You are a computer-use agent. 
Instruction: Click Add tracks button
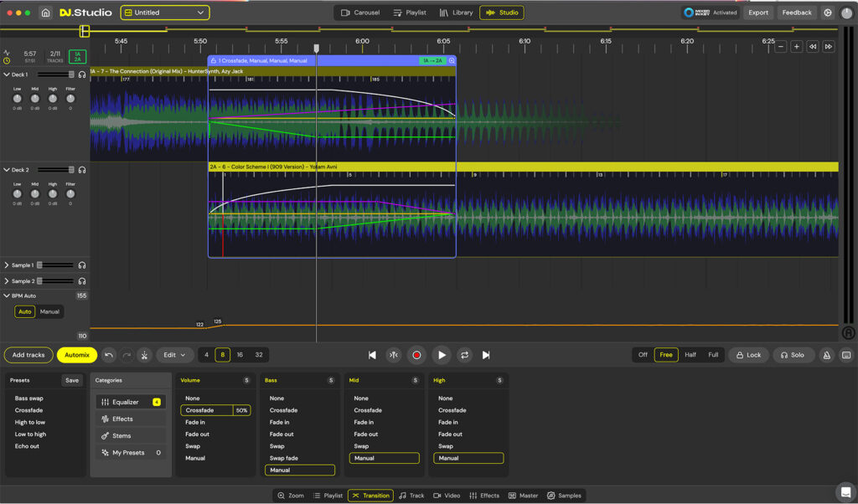[28, 355]
